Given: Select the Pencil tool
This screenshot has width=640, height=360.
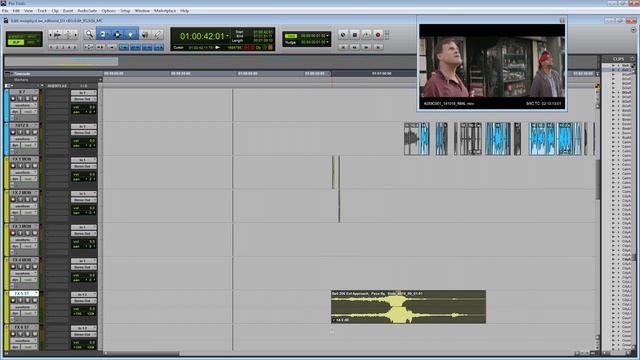Looking at the screenshot, I should pos(158,35).
